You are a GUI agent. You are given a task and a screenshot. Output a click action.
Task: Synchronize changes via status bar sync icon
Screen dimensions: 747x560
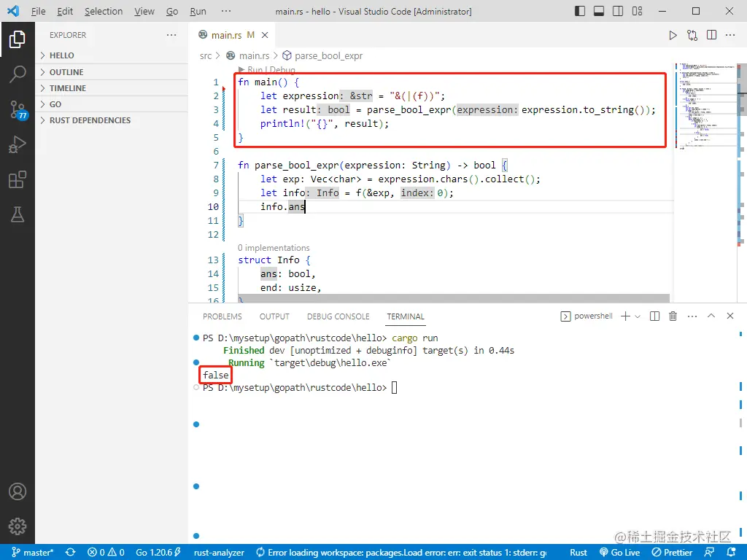[71, 553]
